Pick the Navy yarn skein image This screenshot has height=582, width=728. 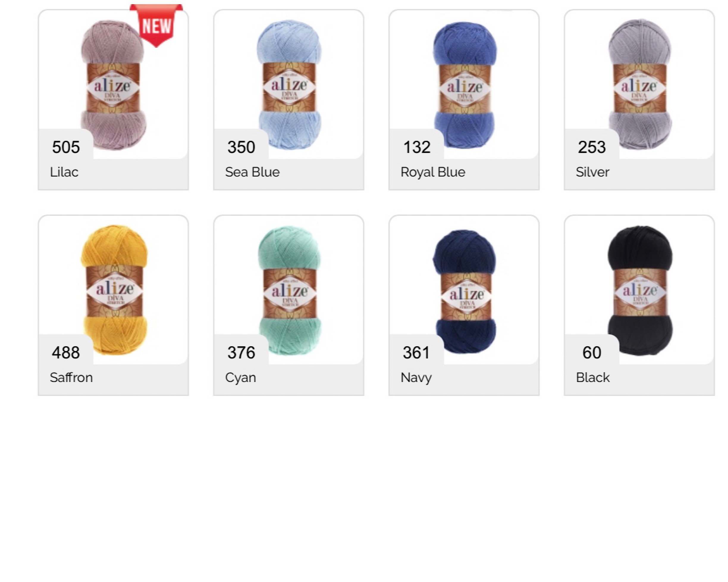pyautogui.click(x=465, y=291)
